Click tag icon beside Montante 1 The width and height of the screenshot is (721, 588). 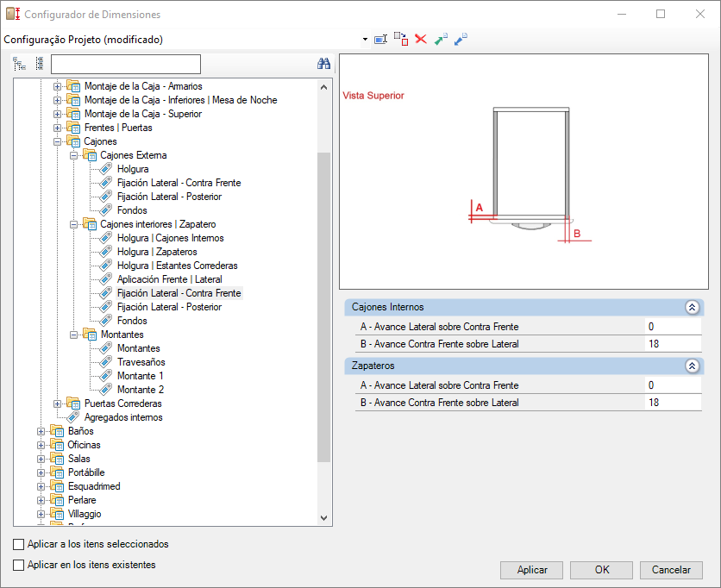point(106,376)
